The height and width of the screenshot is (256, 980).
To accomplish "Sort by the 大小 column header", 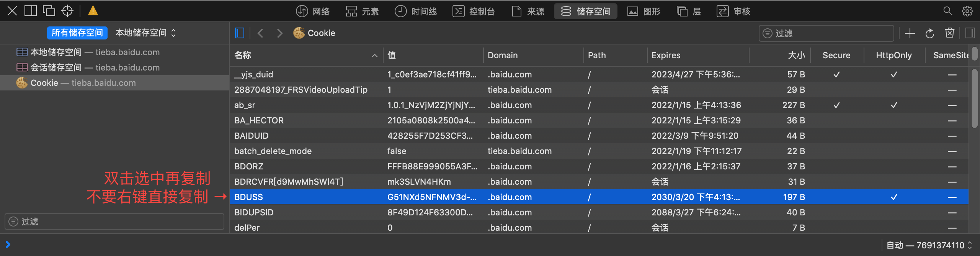I will [x=779, y=55].
